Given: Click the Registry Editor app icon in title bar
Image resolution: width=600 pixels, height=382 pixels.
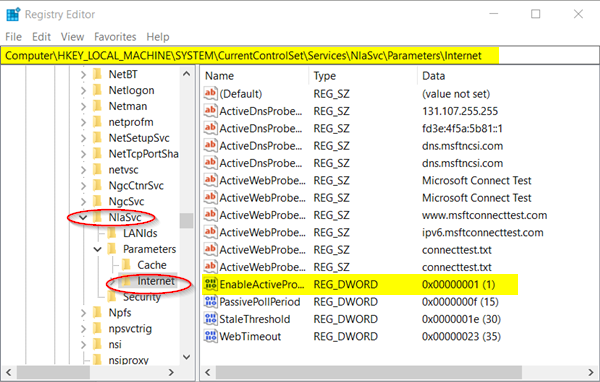Looking at the screenshot, I should 13,15.
